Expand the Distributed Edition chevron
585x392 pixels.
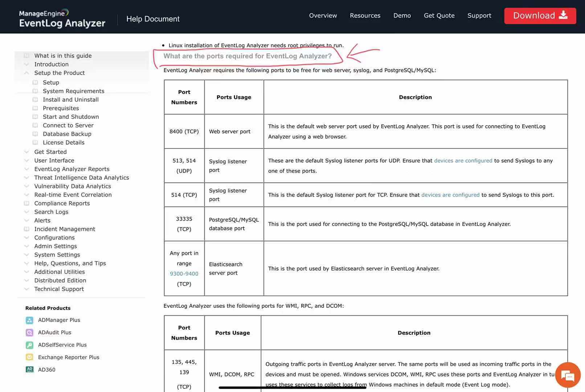pos(26,281)
